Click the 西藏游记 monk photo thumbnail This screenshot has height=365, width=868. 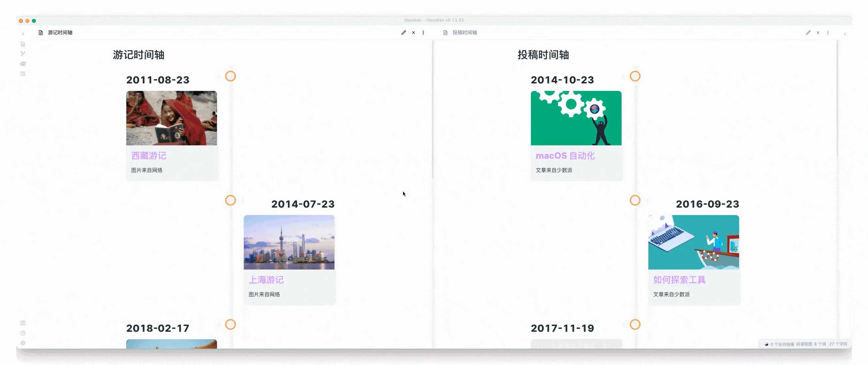click(172, 118)
